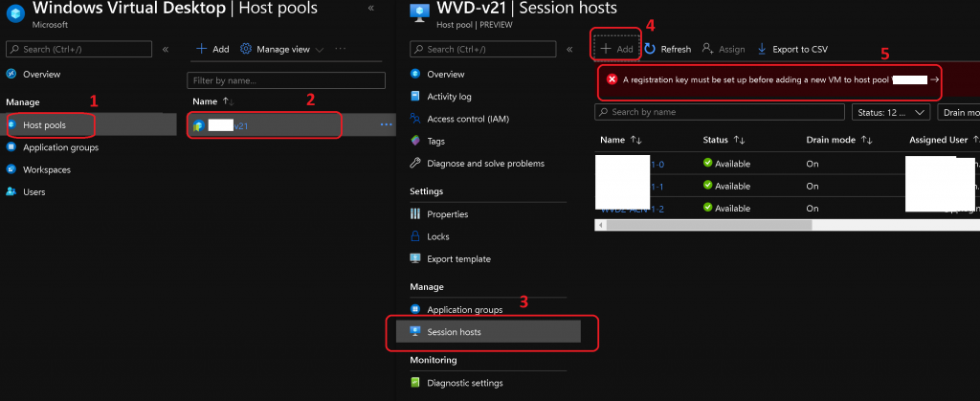Open Diagnostic settings under Monitoring

[x=465, y=383]
